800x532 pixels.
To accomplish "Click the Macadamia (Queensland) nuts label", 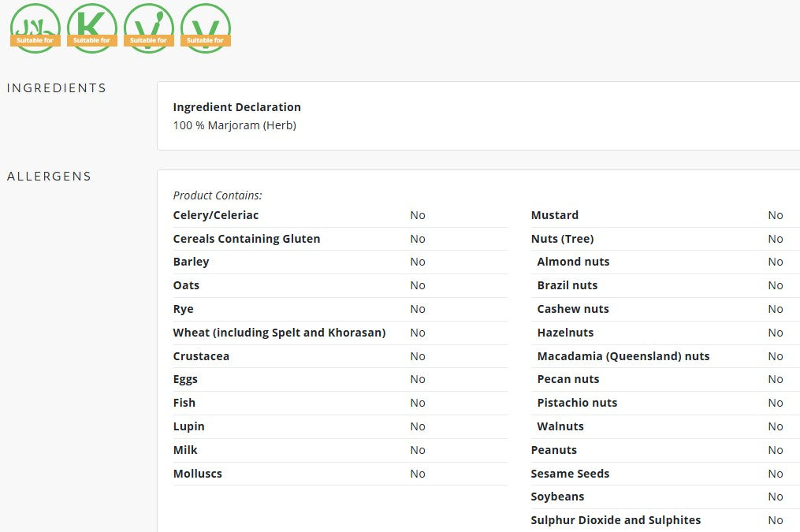I will tap(623, 356).
